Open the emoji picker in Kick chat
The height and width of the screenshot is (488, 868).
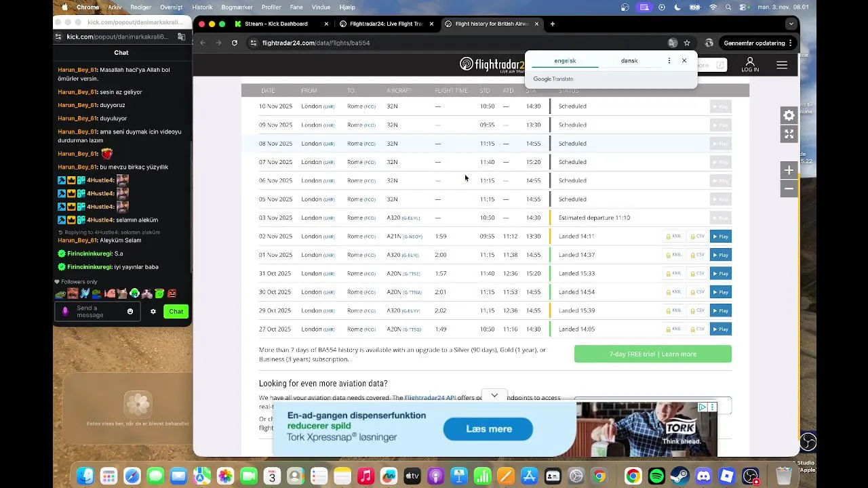point(130,311)
